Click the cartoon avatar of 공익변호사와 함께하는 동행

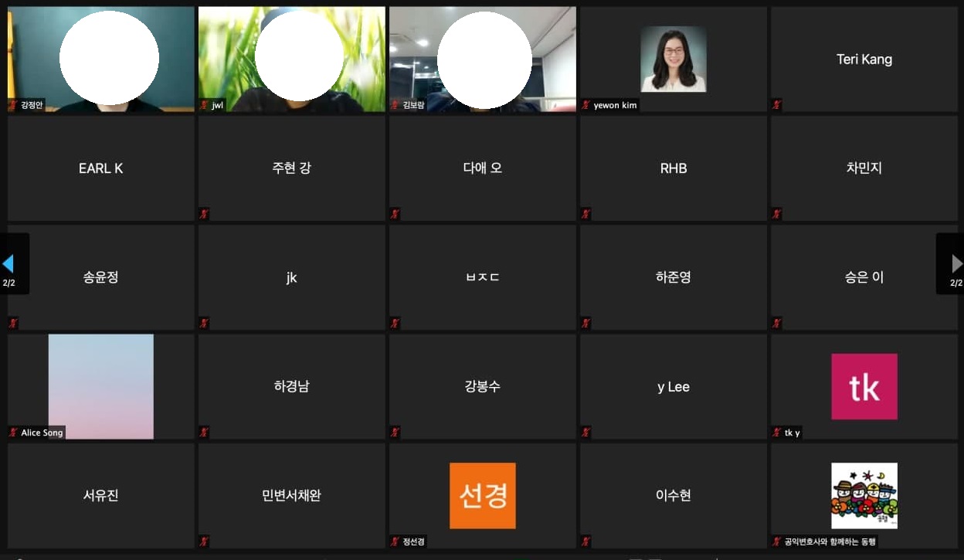[864, 495]
